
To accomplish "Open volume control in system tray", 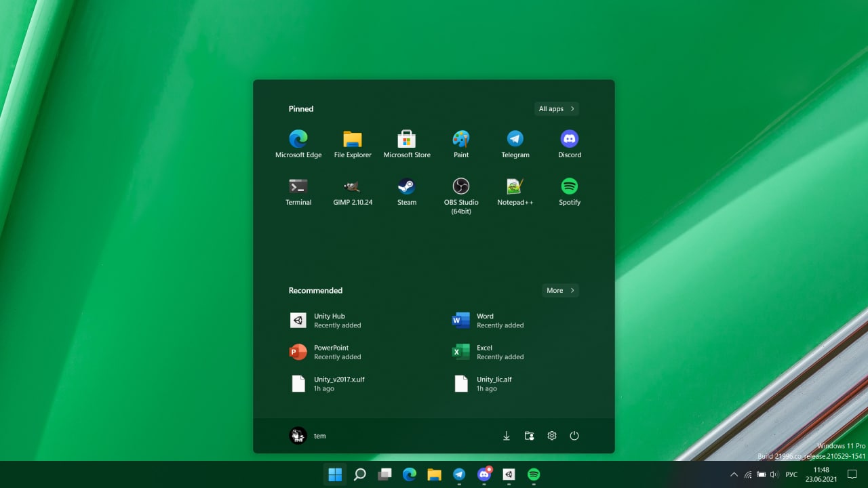I will click(774, 474).
